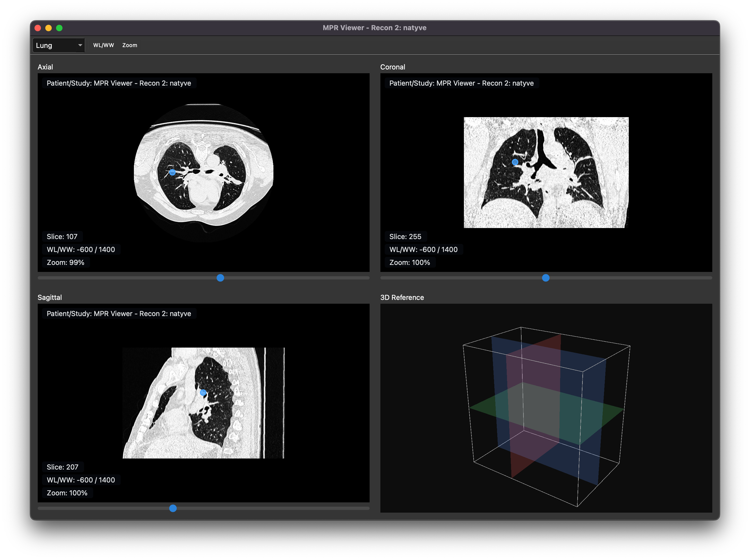750x560 pixels.
Task: Click the 3D Reference panel title
Action: coord(402,297)
